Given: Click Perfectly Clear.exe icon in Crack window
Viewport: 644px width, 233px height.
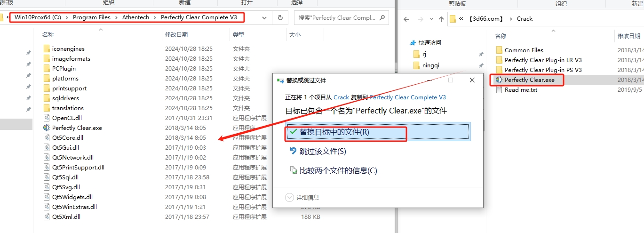Looking at the screenshot, I should pyautogui.click(x=499, y=80).
